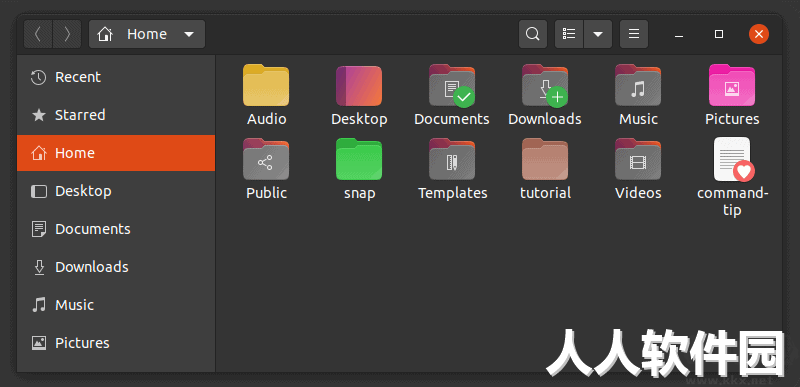Open the Videos folder

(638, 159)
